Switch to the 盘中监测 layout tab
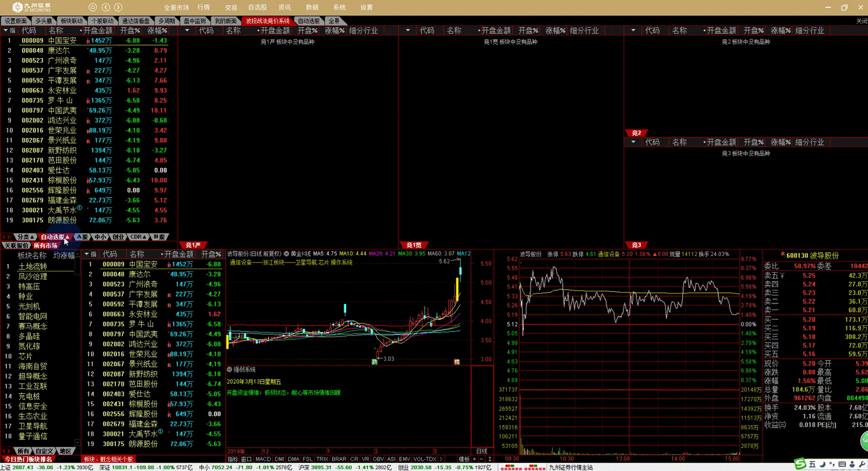Viewport: 868px width, 471px height. [x=194, y=21]
